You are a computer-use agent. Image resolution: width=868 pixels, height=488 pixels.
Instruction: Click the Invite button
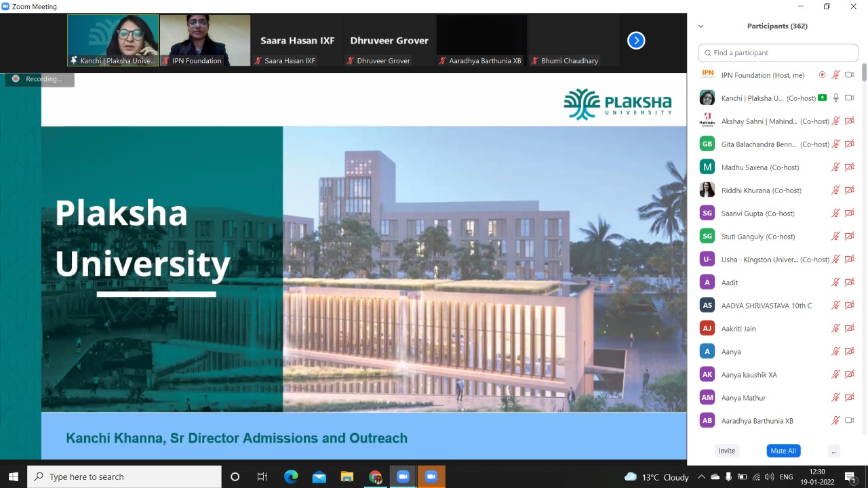(726, 451)
